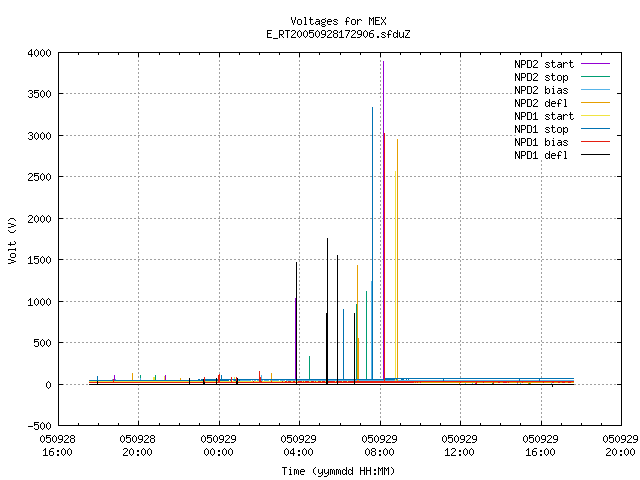Click the '050929 12:00' x-axis tick label
Image resolution: width=640 pixels, height=480 pixels.
tap(460, 446)
